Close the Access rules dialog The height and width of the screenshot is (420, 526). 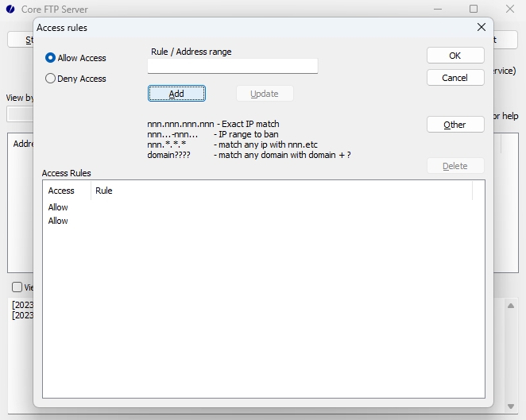(481, 27)
